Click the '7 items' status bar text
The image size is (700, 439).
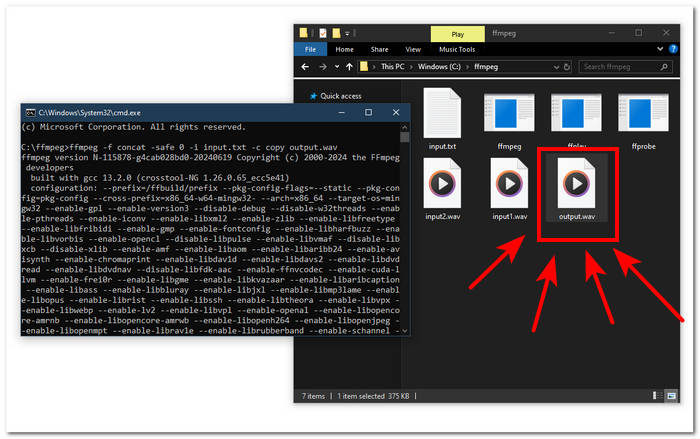(313, 396)
